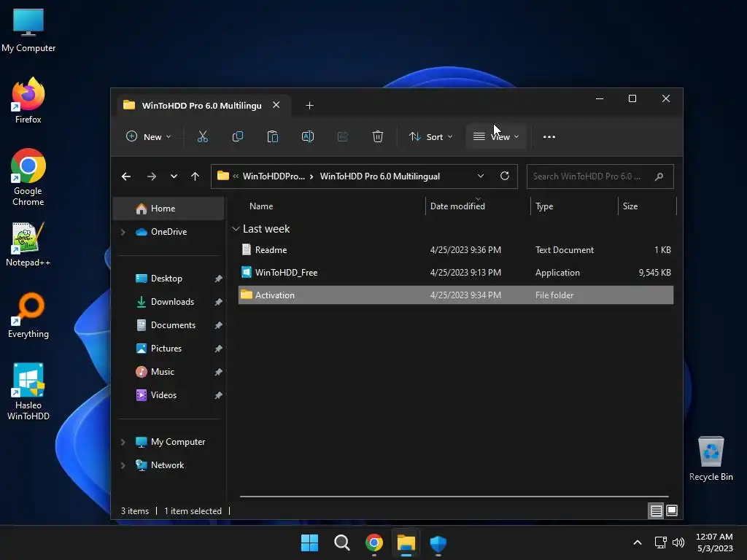Expand Network tree node
Viewport: 747px width, 560px height.
click(123, 465)
